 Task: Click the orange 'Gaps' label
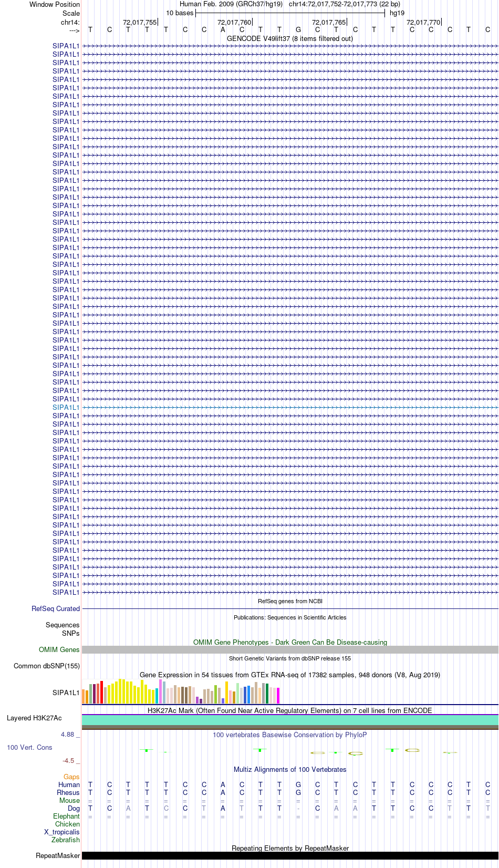(x=71, y=777)
